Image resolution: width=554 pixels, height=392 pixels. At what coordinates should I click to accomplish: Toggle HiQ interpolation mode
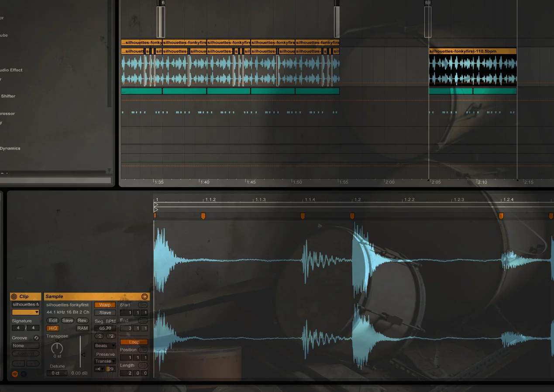(53, 328)
